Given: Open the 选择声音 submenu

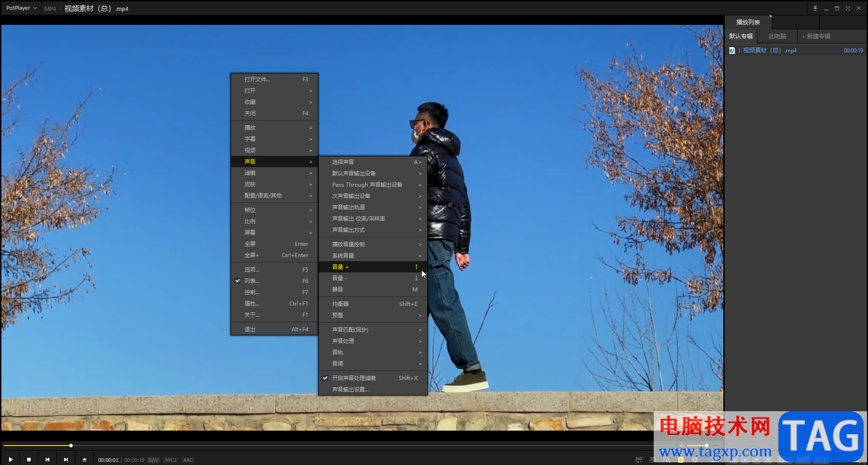Looking at the screenshot, I should pyautogui.click(x=373, y=162).
